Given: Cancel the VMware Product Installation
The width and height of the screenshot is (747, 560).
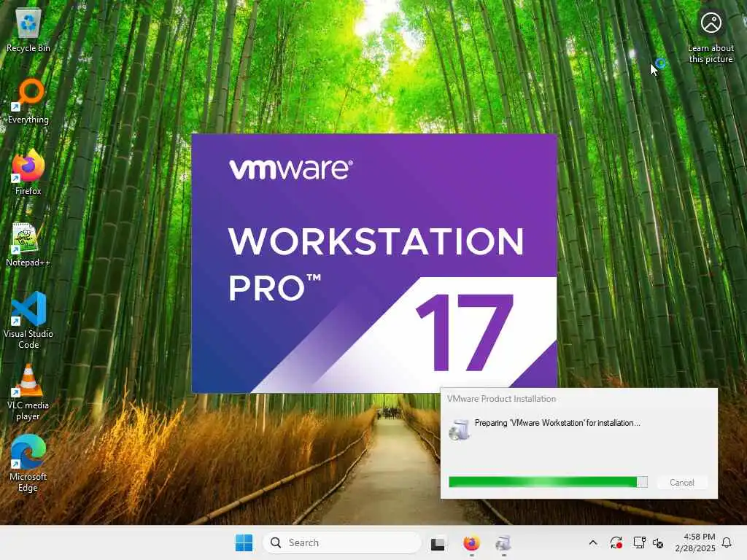Looking at the screenshot, I should coord(682,483).
